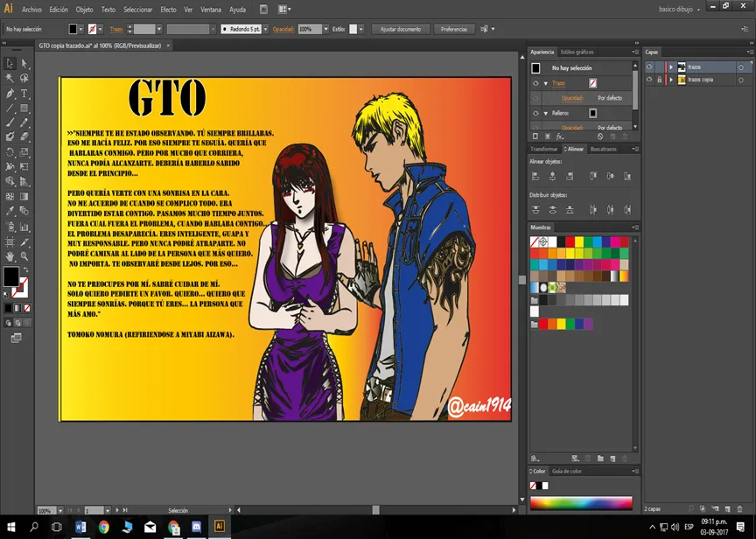This screenshot has height=539, width=756.
Task: Set the Gradient paint mode below fill/stroke
Action: coord(17,308)
